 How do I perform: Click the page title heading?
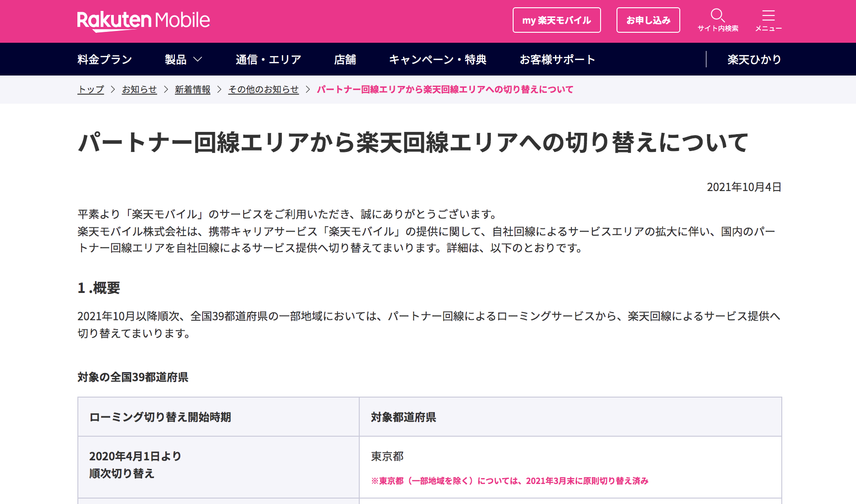point(413,142)
